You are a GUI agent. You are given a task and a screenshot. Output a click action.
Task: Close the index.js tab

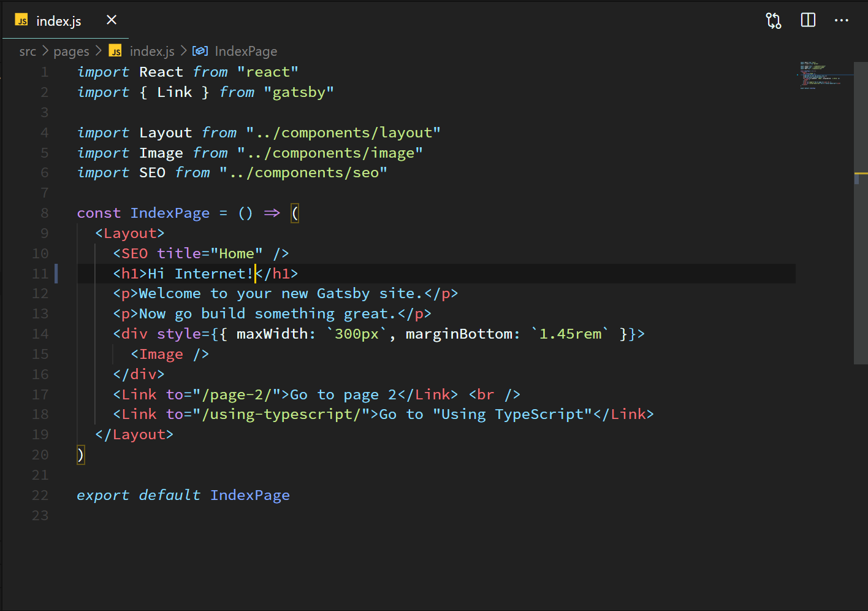click(111, 20)
